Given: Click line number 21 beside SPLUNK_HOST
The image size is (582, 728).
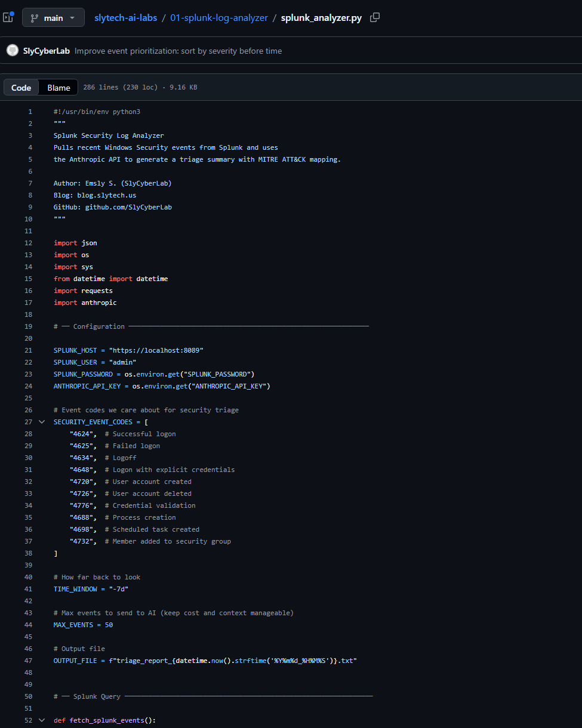Looking at the screenshot, I should click(x=29, y=350).
